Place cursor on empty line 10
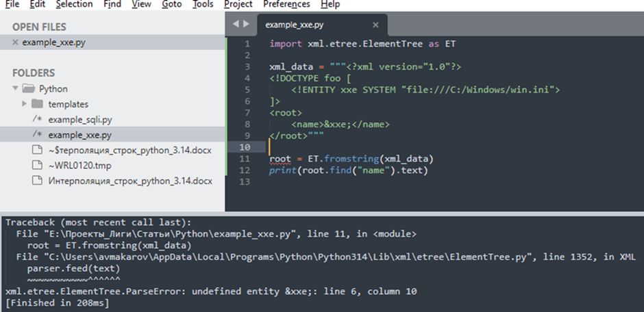The width and height of the screenshot is (644, 312). [x=343, y=147]
